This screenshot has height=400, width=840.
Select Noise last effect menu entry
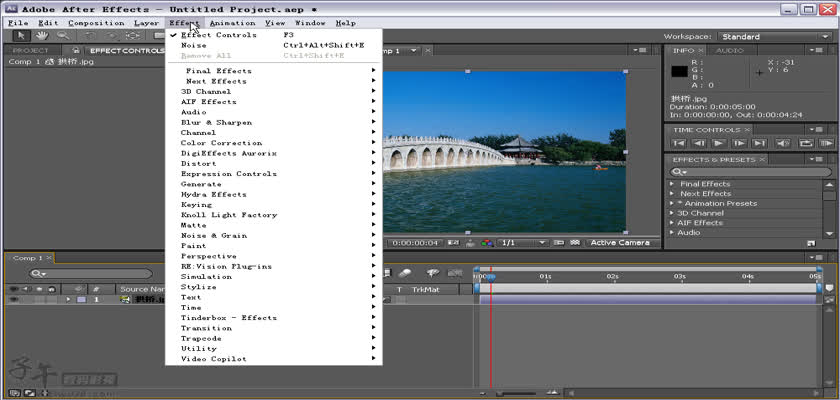[x=273, y=46]
